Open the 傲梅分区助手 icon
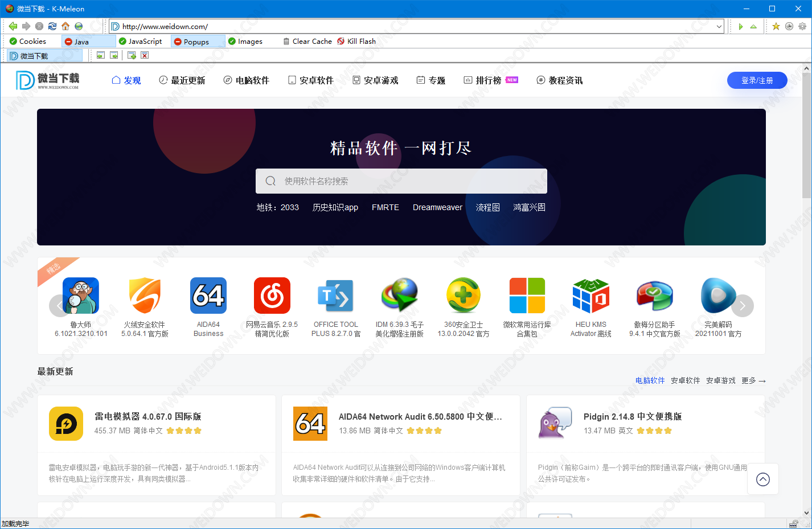 coord(655,296)
